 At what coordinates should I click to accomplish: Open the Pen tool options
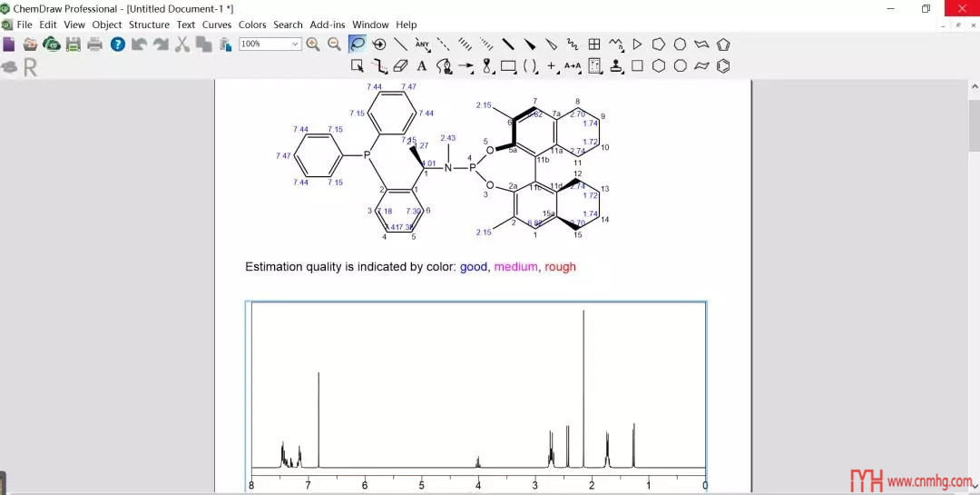click(444, 65)
